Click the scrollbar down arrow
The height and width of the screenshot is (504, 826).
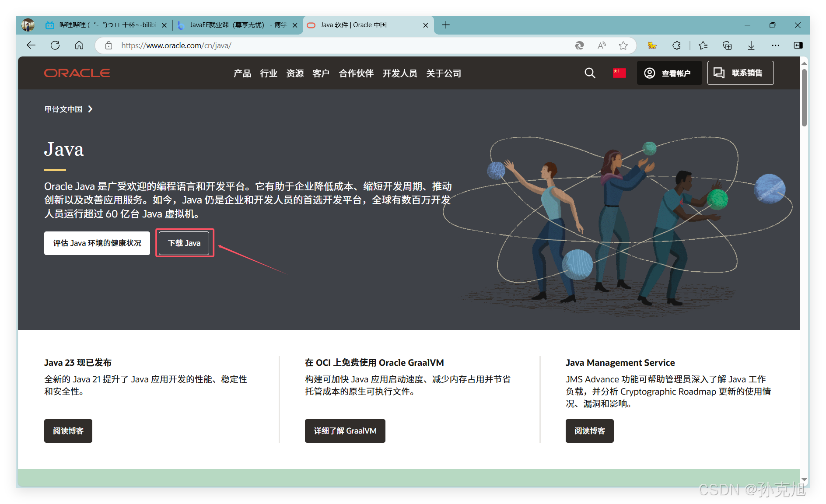(x=804, y=479)
